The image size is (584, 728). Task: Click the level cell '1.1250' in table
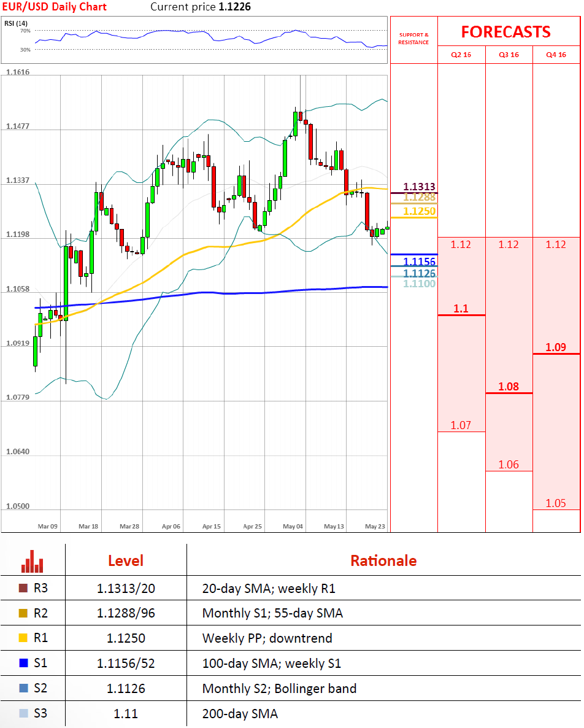tap(126, 638)
